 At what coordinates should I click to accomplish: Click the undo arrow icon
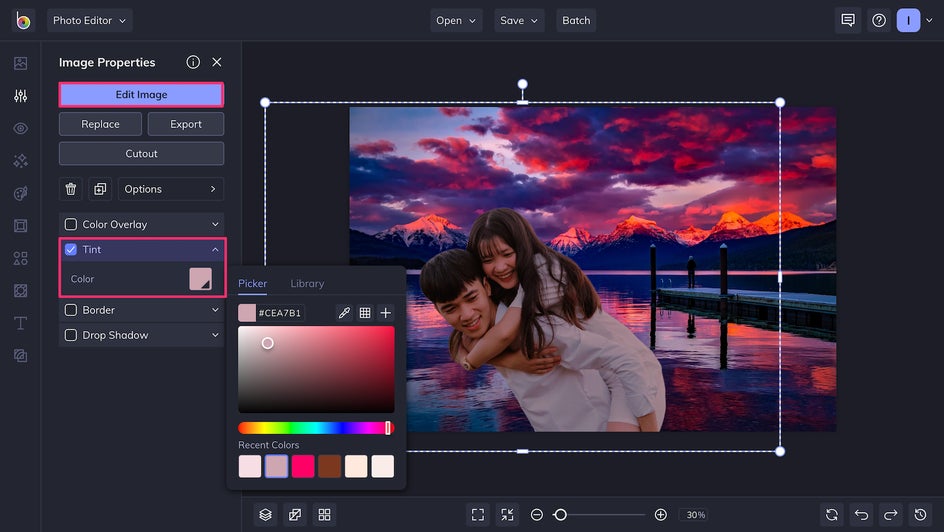pyautogui.click(x=862, y=515)
